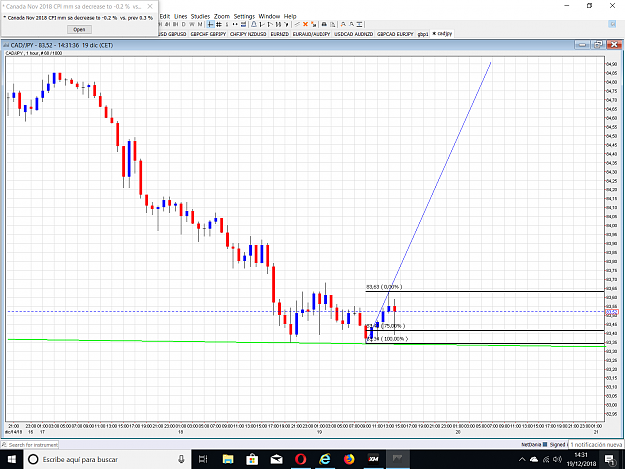Select the M monthly timeframe button
625x469 pixels.
point(200,24)
